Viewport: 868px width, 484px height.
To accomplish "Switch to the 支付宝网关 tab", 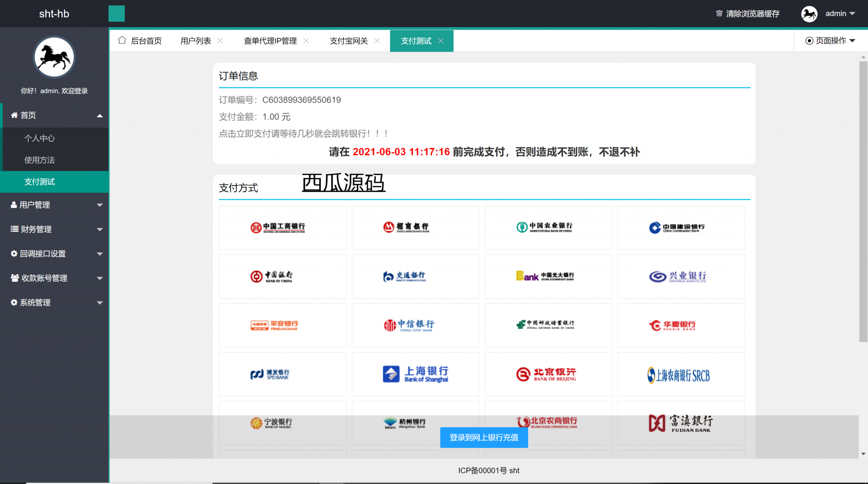I will tap(349, 41).
